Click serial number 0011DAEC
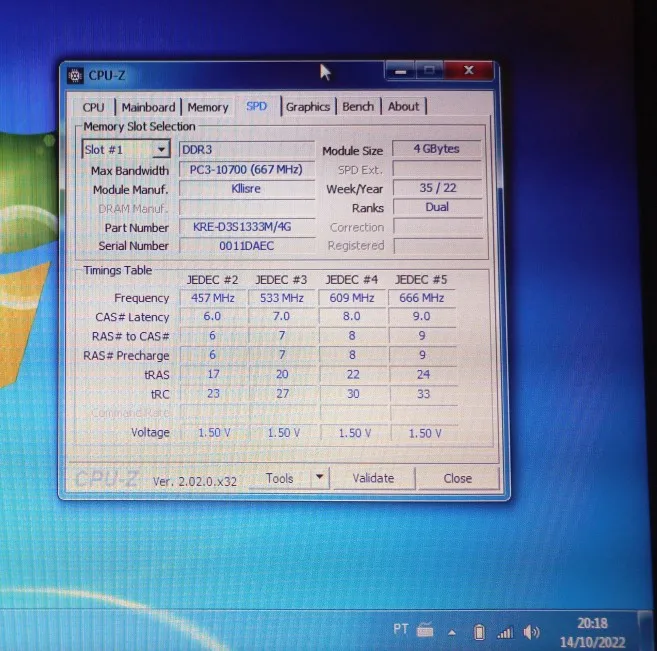 point(246,245)
